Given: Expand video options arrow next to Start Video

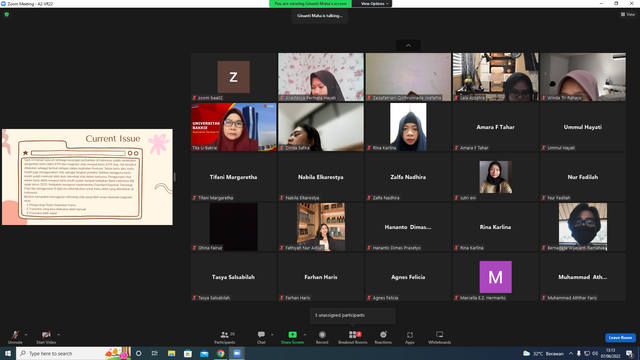Looking at the screenshot, I should (58, 335).
